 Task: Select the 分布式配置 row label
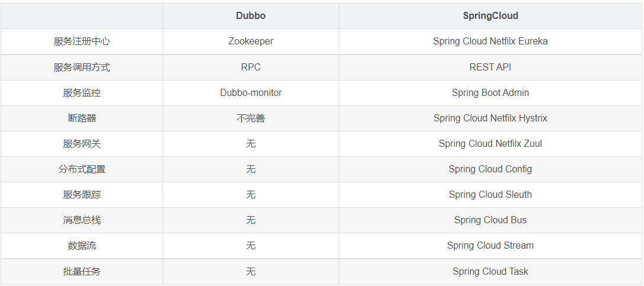coord(82,169)
